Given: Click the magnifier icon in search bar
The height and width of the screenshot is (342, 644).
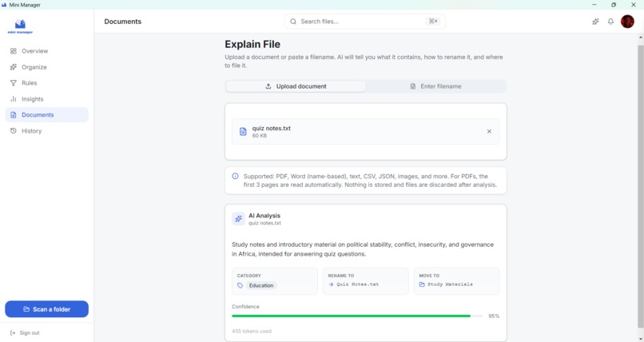Looking at the screenshot, I should tap(293, 22).
